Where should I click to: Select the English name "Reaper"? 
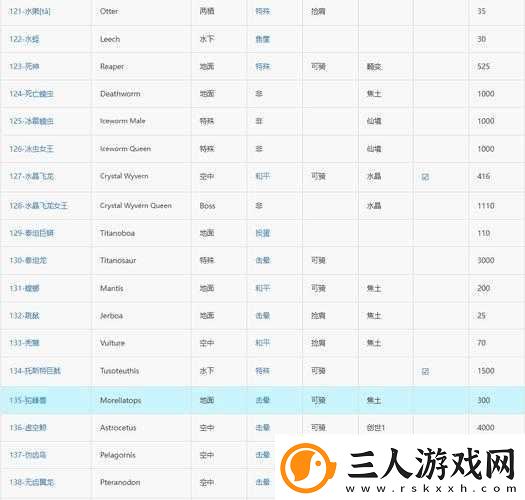click(x=112, y=67)
